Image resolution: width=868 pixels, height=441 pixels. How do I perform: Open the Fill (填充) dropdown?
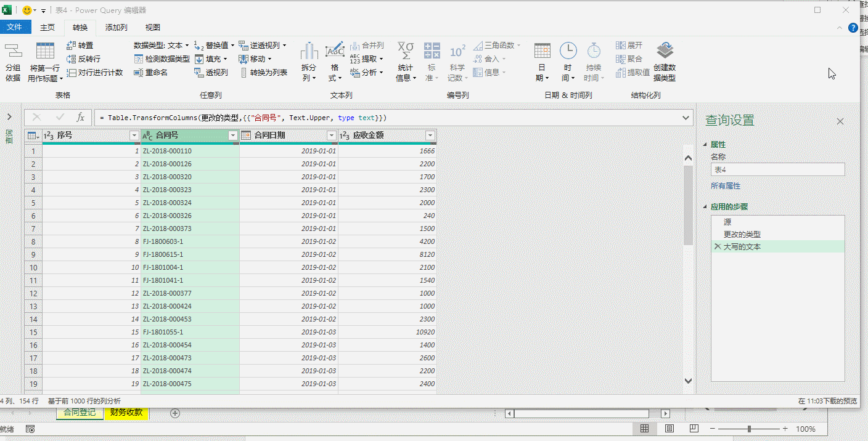(211, 59)
